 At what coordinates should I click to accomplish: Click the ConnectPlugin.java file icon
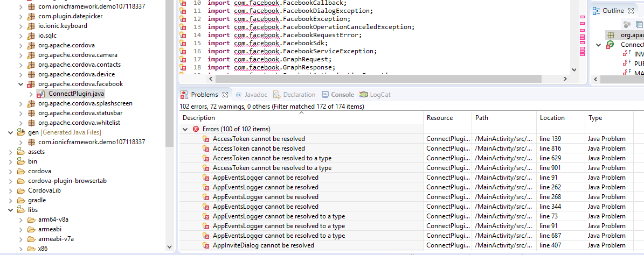tap(41, 94)
